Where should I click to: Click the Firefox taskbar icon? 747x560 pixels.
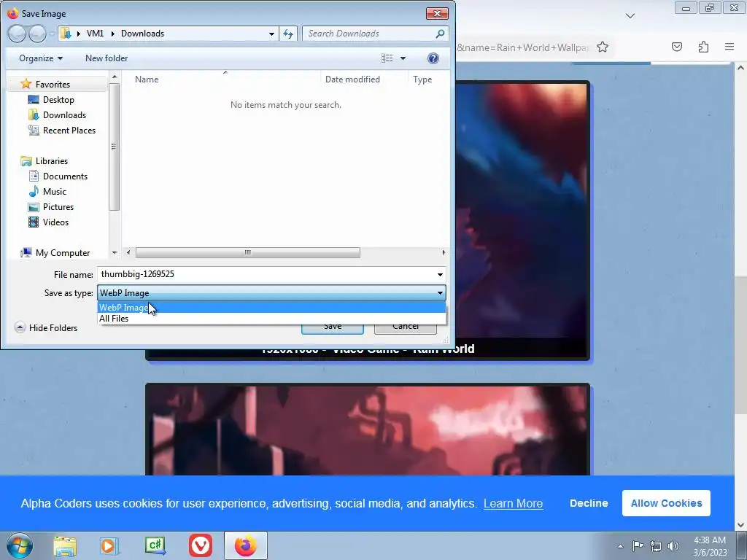[245, 545]
